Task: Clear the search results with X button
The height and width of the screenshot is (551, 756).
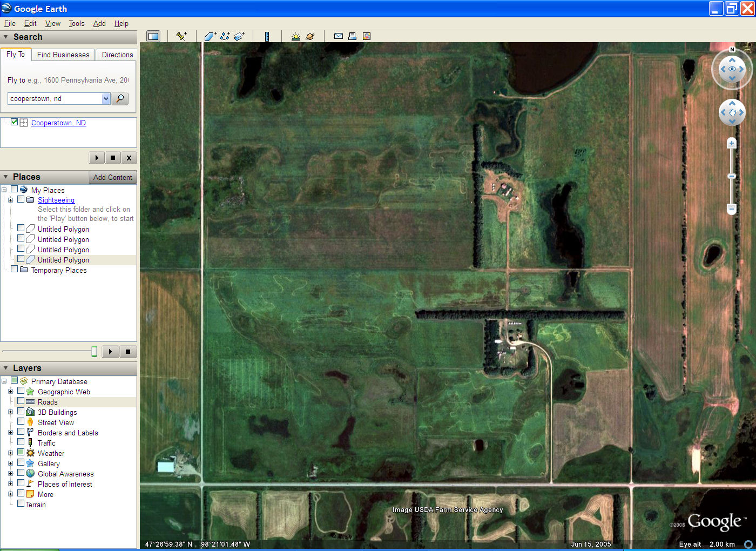Action: [129, 158]
